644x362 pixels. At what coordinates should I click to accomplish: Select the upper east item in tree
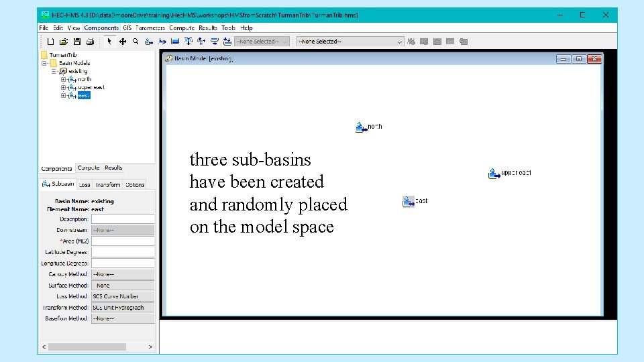(x=91, y=87)
